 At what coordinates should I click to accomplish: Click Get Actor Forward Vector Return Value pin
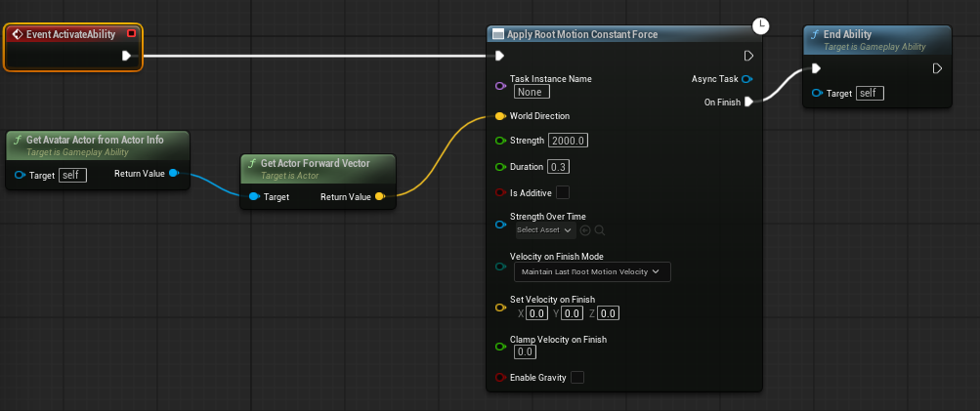[x=379, y=197]
